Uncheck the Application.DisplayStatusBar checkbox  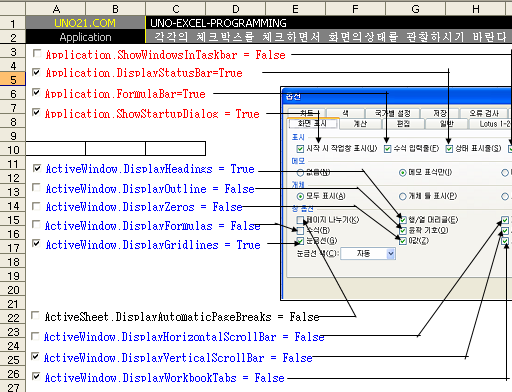36,72
